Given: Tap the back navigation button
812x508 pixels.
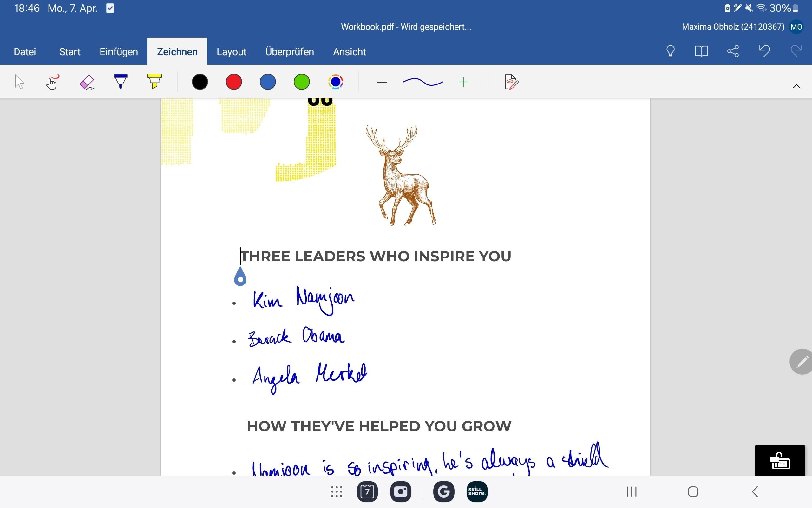Looking at the screenshot, I should [x=755, y=491].
